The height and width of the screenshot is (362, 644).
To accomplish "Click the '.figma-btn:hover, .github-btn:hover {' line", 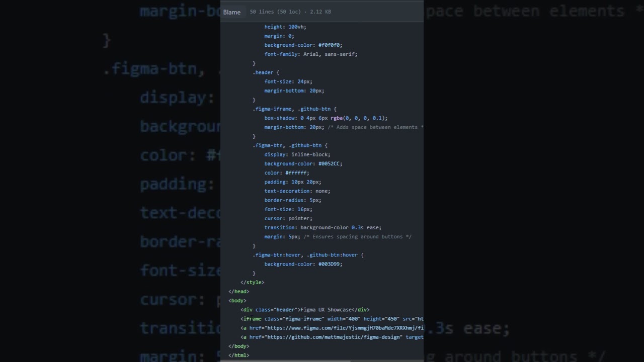I will click(x=308, y=255).
